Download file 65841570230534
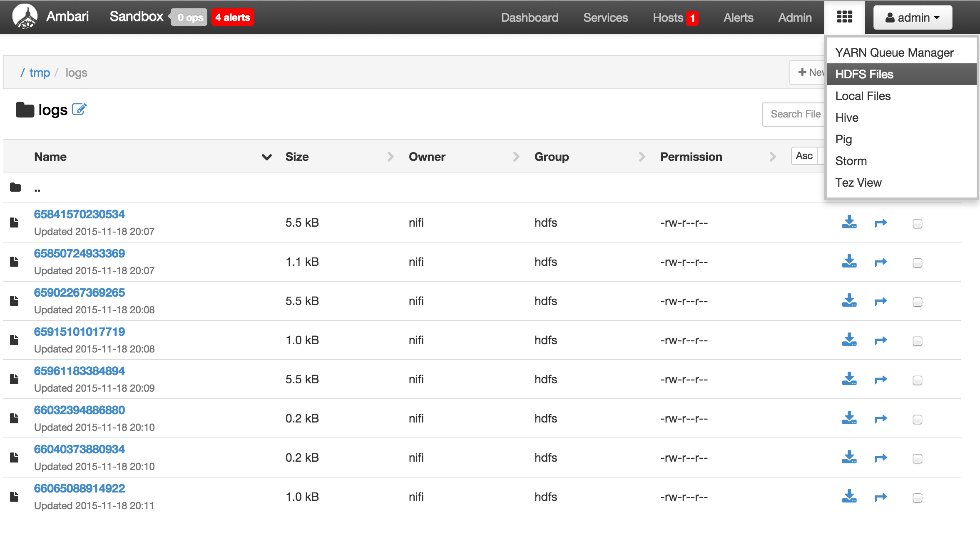 click(x=849, y=222)
